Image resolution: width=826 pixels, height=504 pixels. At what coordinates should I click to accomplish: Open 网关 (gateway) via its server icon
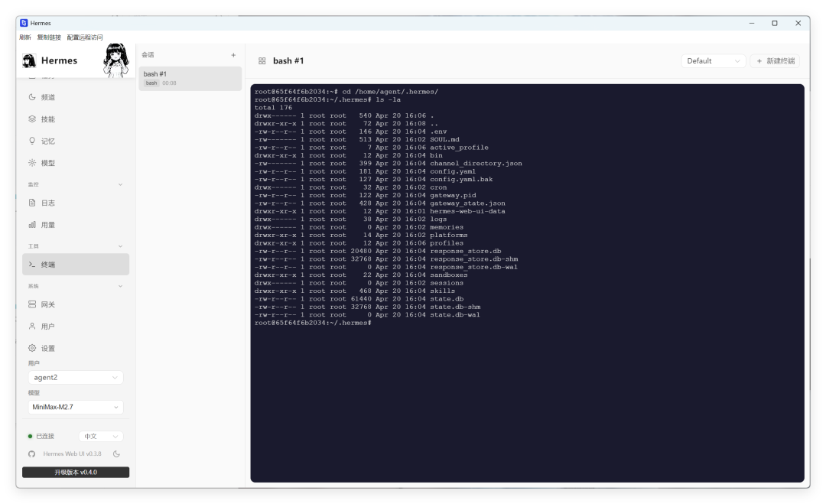(32, 304)
